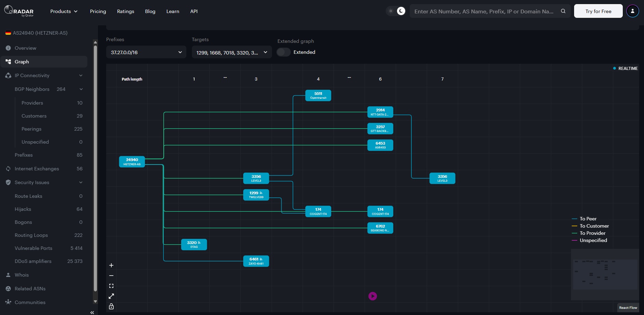Click the Graph sidebar icon
644x315 pixels.
pos(8,62)
